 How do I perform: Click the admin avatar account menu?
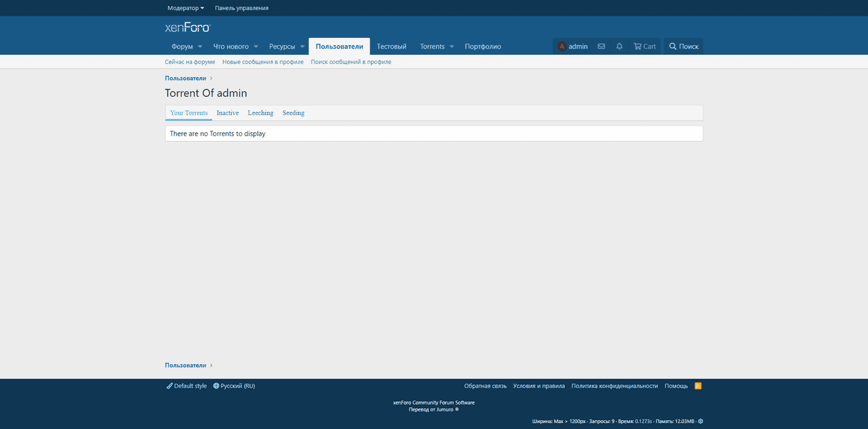(572, 47)
